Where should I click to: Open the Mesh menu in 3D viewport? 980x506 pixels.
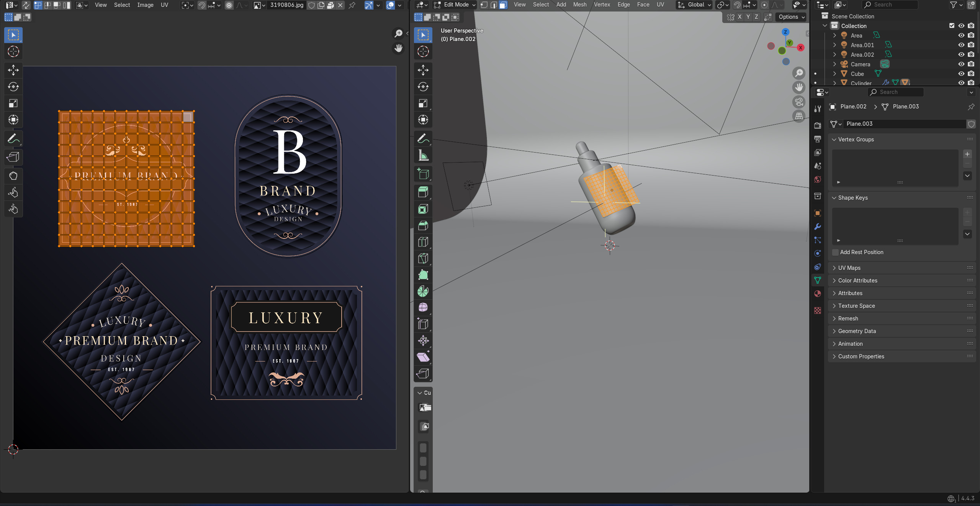[x=579, y=5]
